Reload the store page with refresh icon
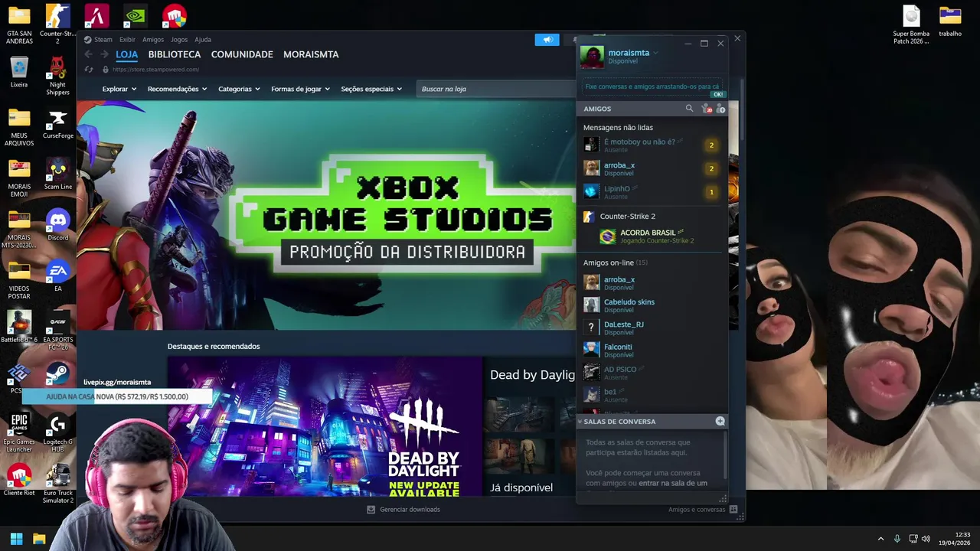The height and width of the screenshot is (551, 980). (x=89, y=70)
